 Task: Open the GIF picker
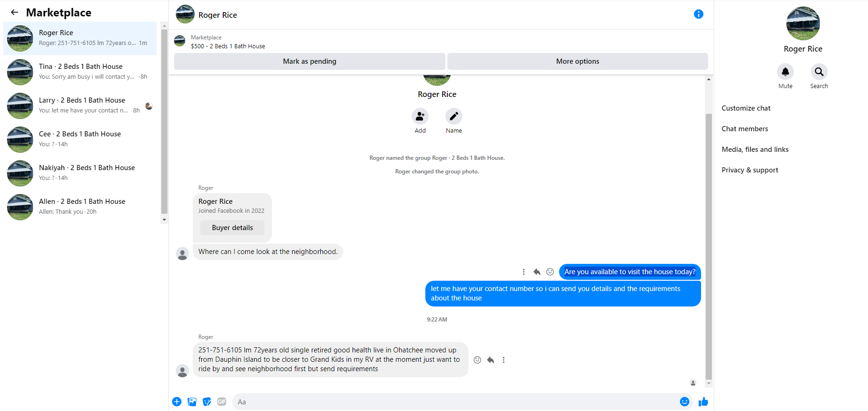click(x=222, y=402)
